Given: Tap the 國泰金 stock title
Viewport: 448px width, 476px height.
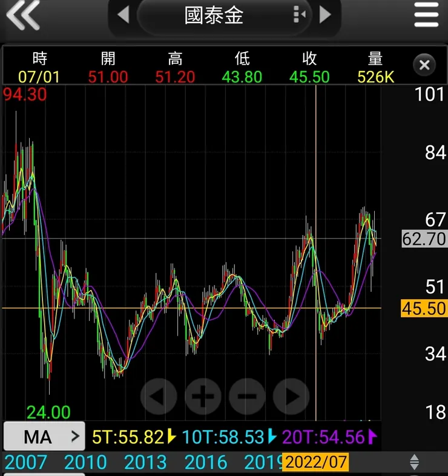Looking at the screenshot, I should [214, 15].
